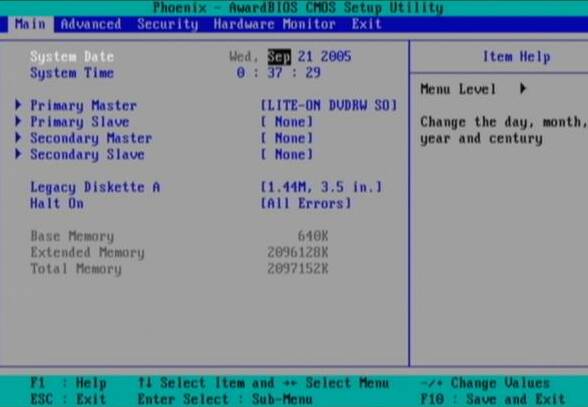588x407 pixels.
Task: Change the 1.44M, 3.5 in. value
Action: click(x=321, y=187)
